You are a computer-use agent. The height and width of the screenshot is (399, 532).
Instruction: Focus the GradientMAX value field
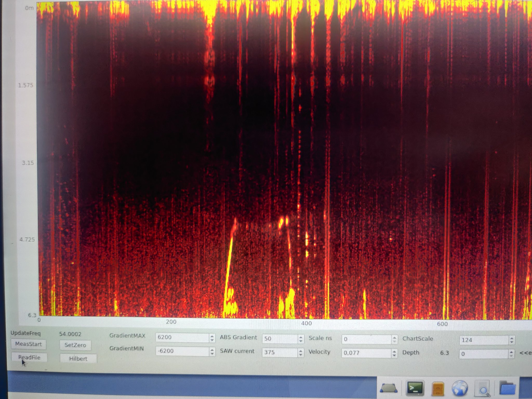[x=182, y=337]
